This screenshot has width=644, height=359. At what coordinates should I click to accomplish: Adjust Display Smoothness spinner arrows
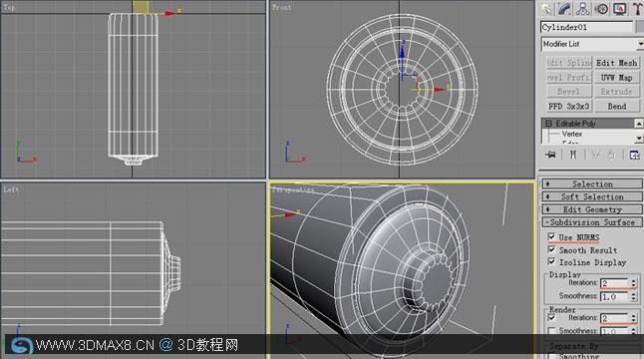[x=634, y=296]
